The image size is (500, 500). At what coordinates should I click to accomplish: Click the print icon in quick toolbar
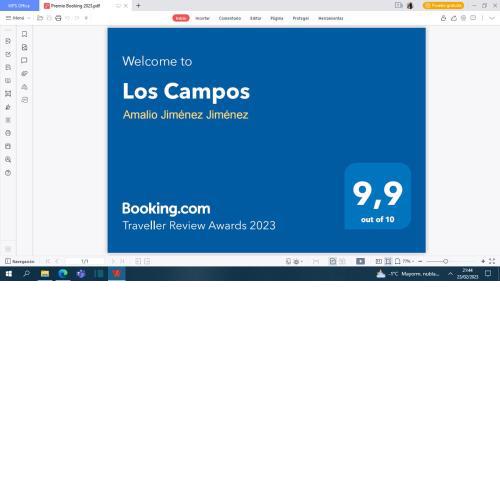pos(58,18)
